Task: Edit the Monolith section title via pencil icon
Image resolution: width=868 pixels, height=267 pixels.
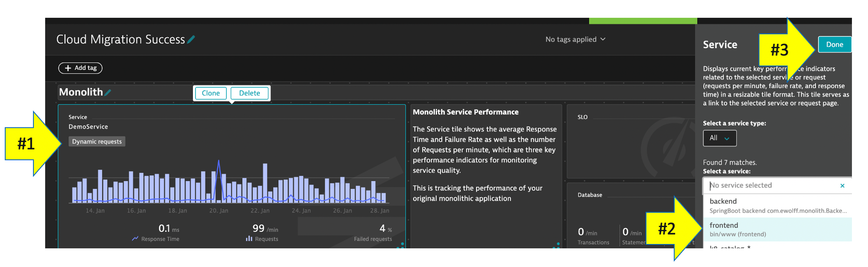Action: pyautogui.click(x=108, y=92)
